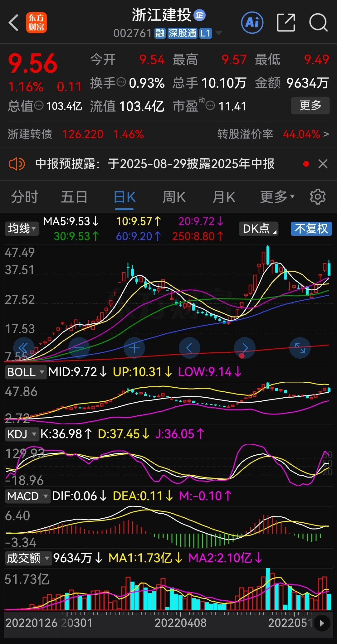Switch to 周K tab

tap(174, 197)
